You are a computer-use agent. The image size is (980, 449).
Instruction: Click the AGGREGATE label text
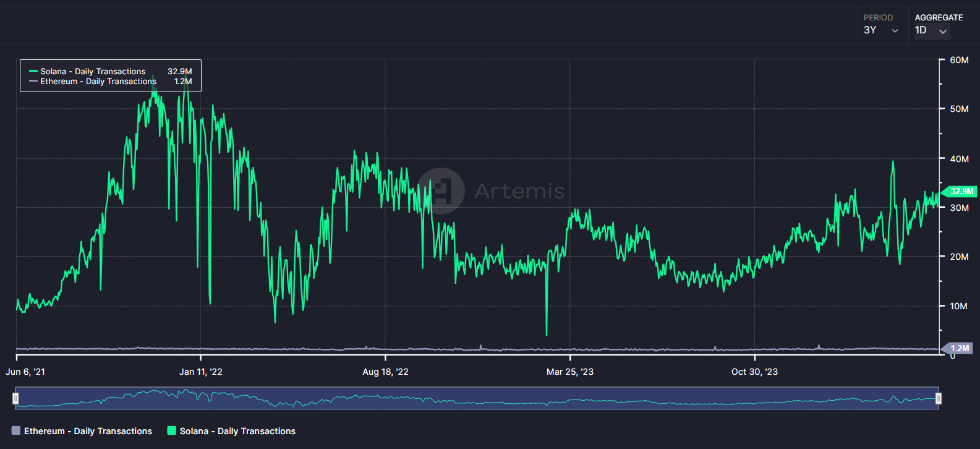click(939, 17)
